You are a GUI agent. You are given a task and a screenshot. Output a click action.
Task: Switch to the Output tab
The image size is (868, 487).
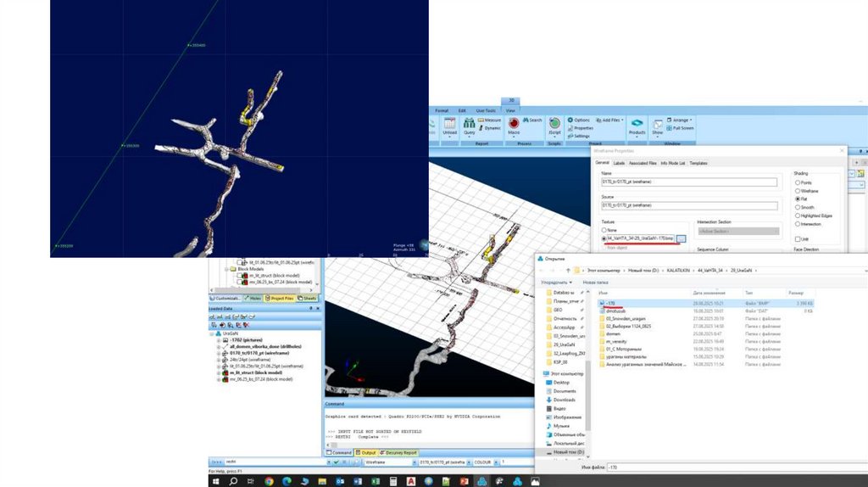[x=369, y=453]
